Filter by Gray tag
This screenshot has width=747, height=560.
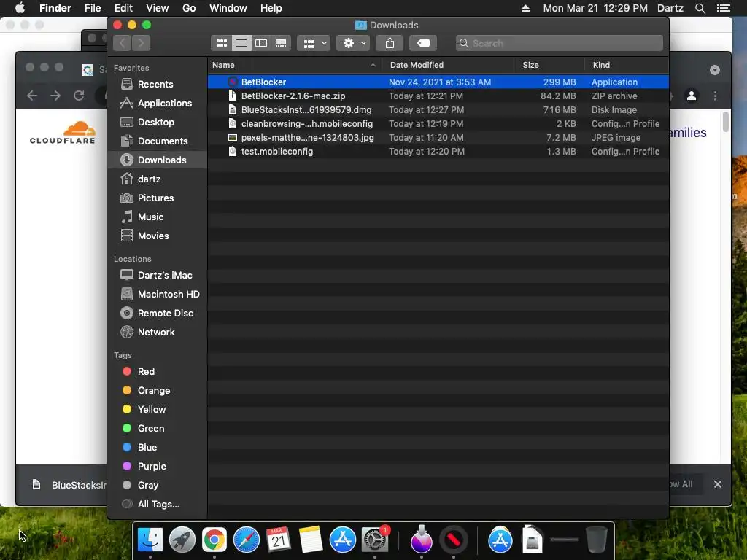pos(158,485)
